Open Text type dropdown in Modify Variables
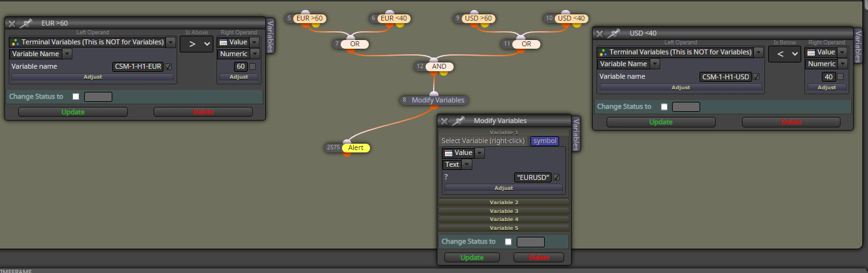Image resolution: width=868 pixels, height=273 pixels. click(467, 164)
